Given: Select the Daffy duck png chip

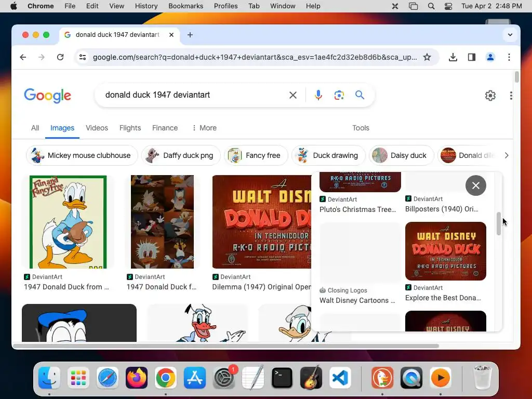Looking at the screenshot, I should (181, 155).
